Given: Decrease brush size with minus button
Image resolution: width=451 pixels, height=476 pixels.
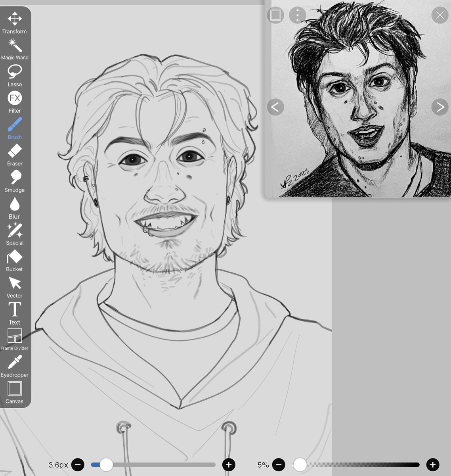Looking at the screenshot, I should click(x=78, y=464).
